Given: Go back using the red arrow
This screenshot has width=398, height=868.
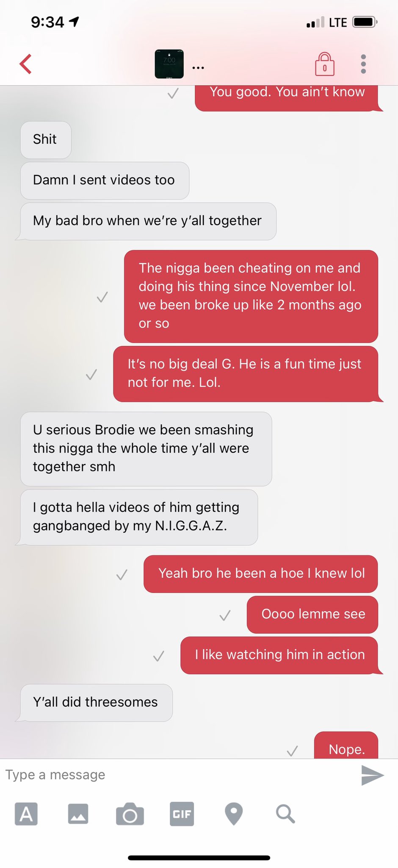Looking at the screenshot, I should click(26, 64).
